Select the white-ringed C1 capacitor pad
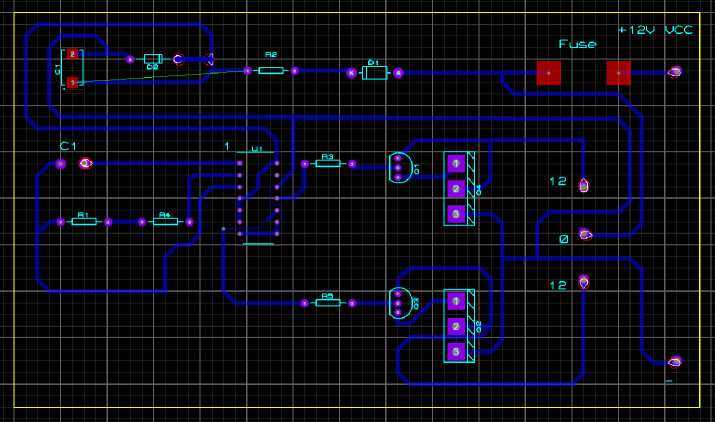Screen dimensions: 715x422 tap(85, 163)
